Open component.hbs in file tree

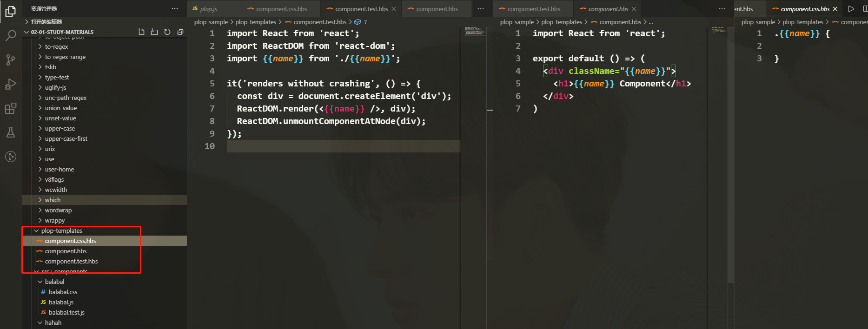pyautogui.click(x=104, y=251)
